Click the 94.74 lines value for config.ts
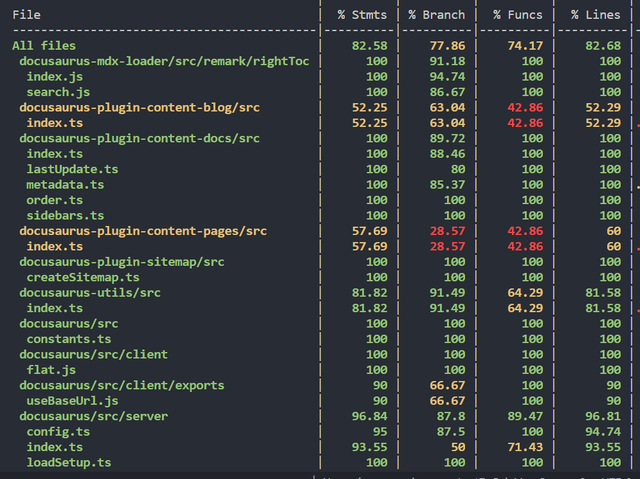Screen dimensions: 640x479 [603, 432]
